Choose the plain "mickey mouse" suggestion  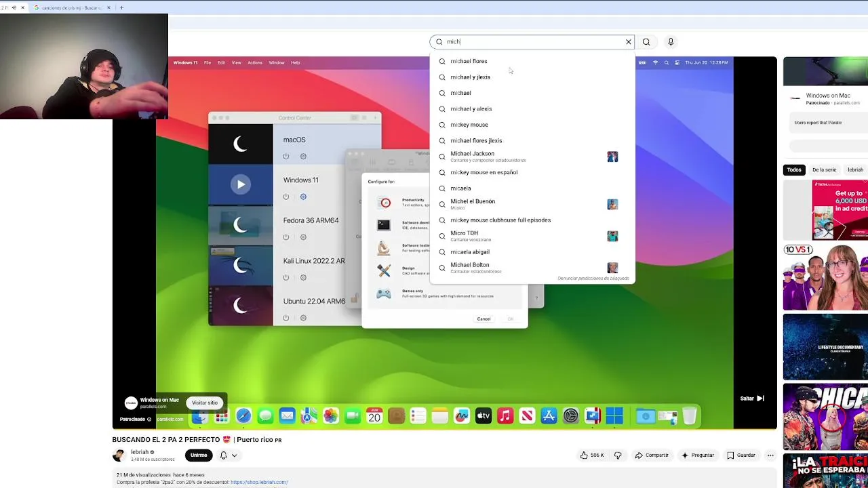click(532, 125)
